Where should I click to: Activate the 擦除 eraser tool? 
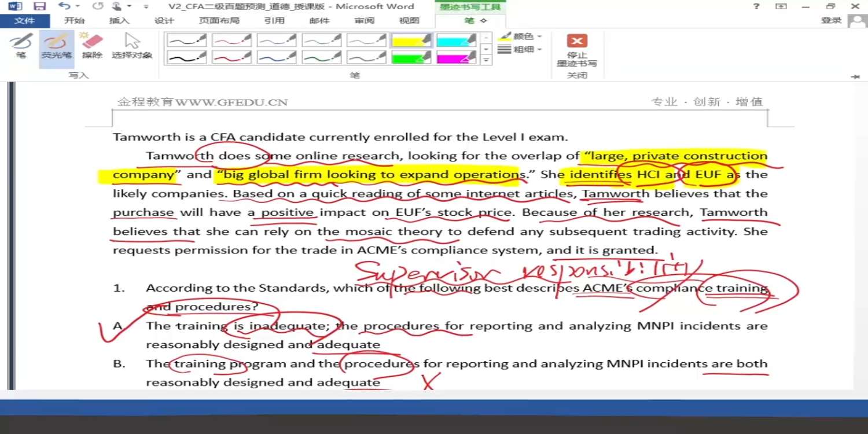point(91,46)
